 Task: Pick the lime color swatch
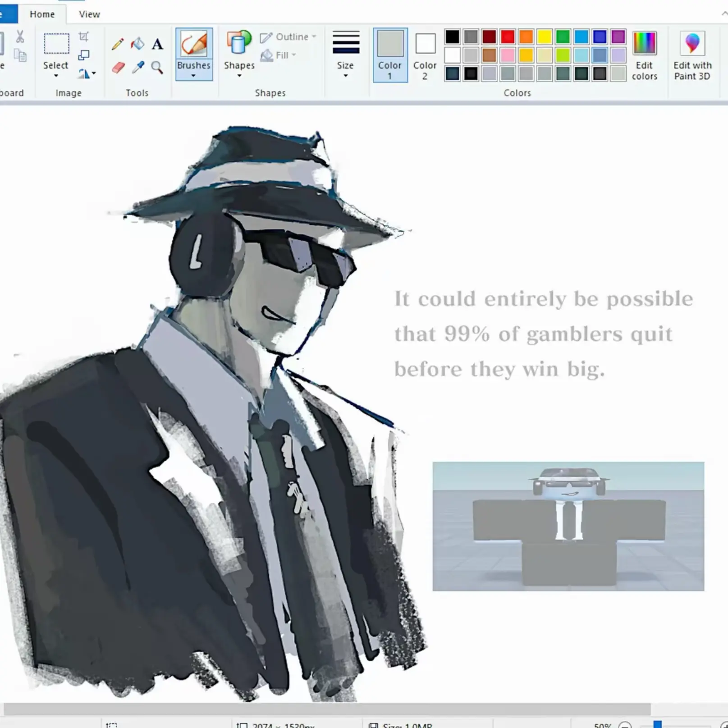(x=563, y=55)
